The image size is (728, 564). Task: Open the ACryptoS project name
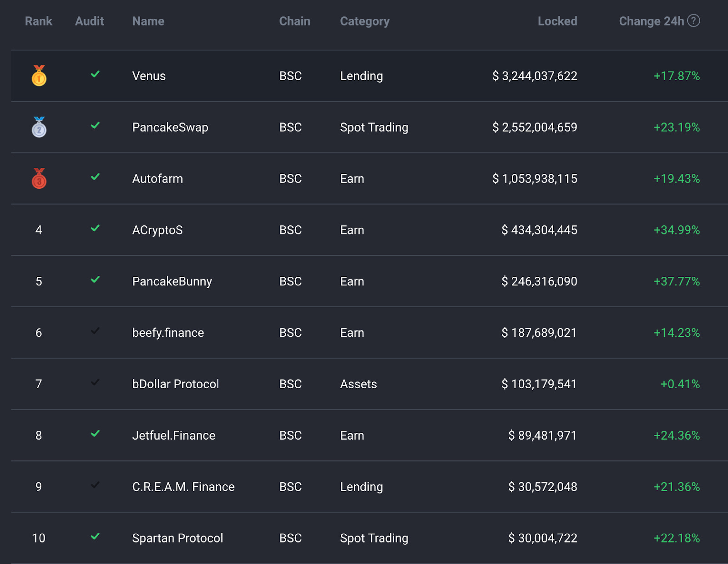click(157, 230)
